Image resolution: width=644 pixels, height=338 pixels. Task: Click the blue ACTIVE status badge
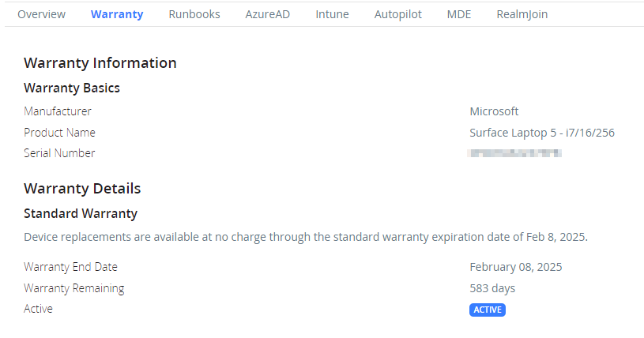pos(487,310)
